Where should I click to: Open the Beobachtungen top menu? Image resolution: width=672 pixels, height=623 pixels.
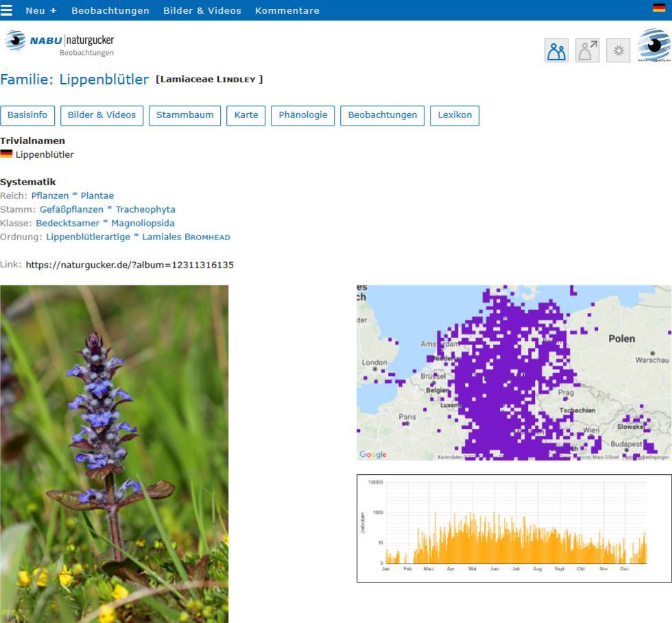click(x=110, y=10)
